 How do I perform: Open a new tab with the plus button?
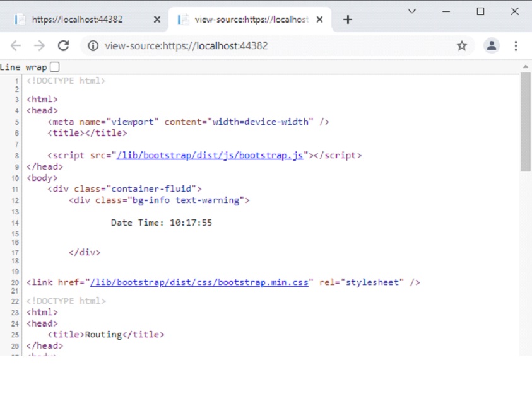[348, 20]
